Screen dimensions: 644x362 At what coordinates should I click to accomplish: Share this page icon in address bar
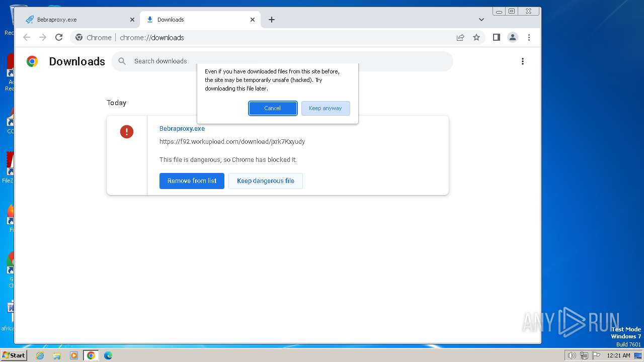(460, 37)
